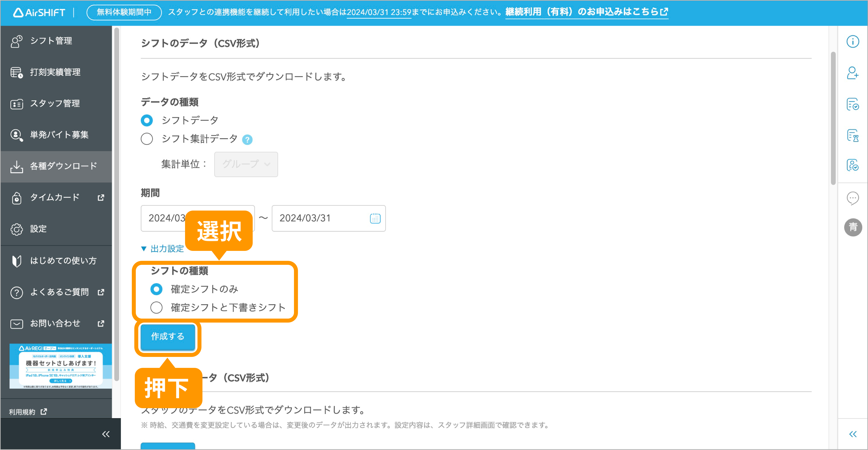The width and height of the screenshot is (868, 450).
Task: Click the 作成する button
Action: [x=167, y=337]
